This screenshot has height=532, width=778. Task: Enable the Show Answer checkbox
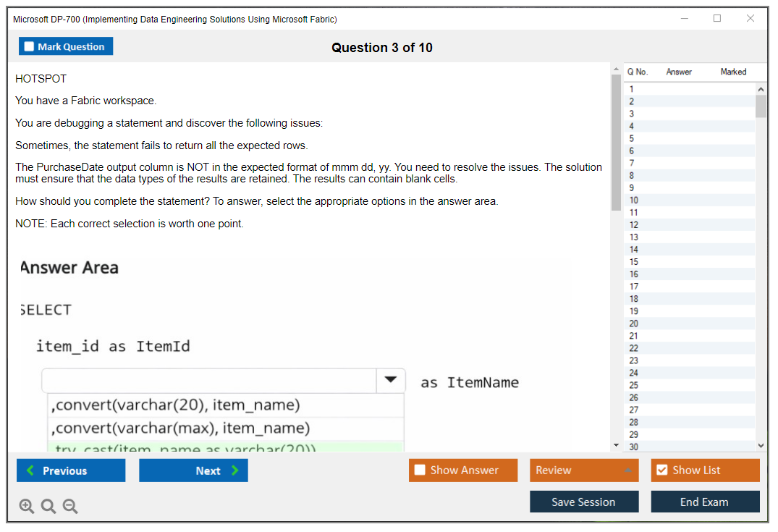click(420, 470)
